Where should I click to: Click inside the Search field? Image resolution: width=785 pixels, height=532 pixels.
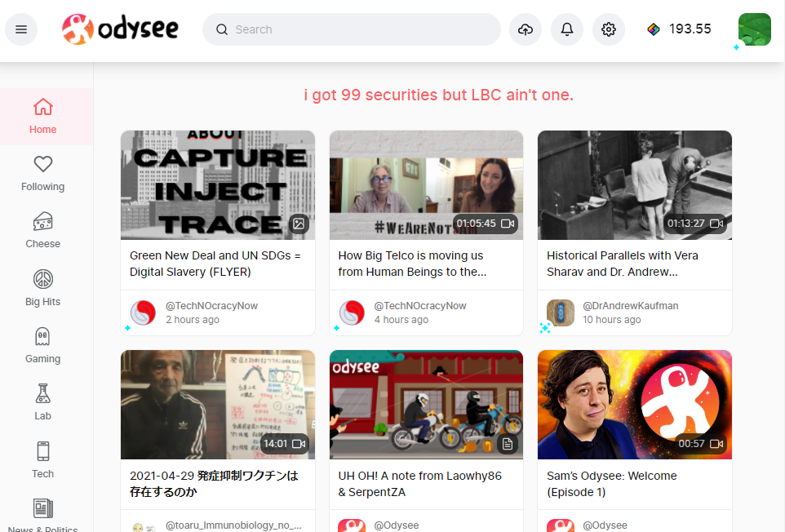tap(359, 29)
